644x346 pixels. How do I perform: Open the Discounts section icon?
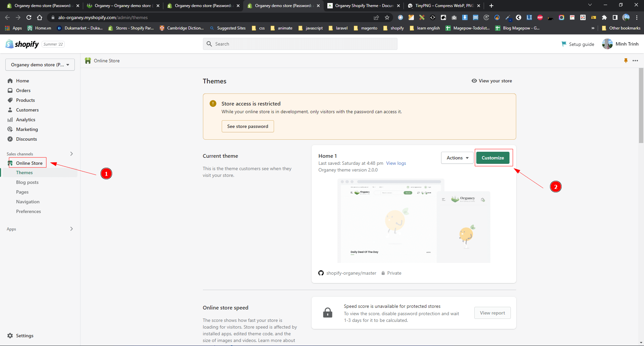(x=10, y=139)
